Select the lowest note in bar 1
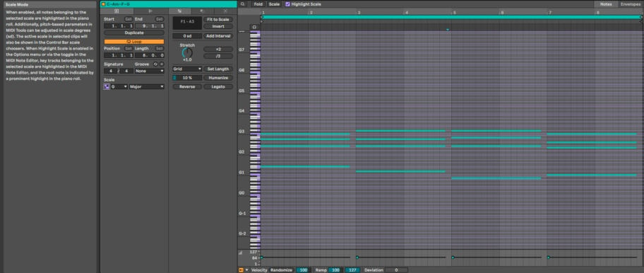 (x=305, y=166)
